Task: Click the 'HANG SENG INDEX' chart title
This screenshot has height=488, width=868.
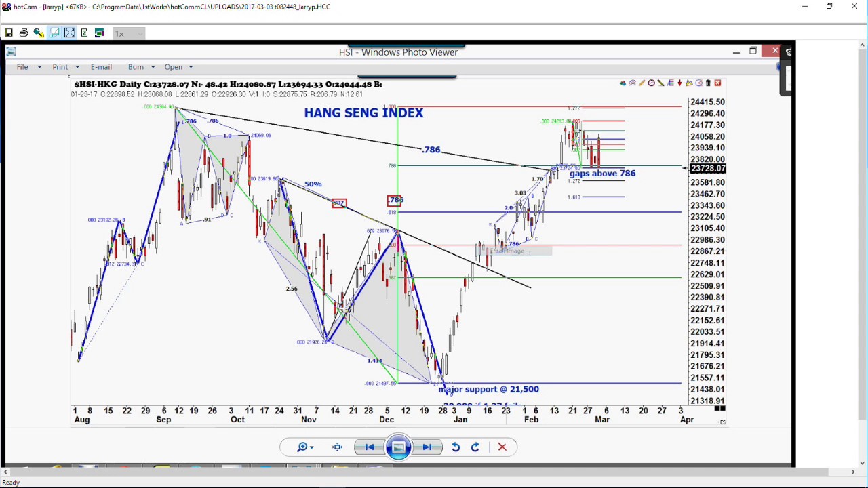Action: coord(363,113)
